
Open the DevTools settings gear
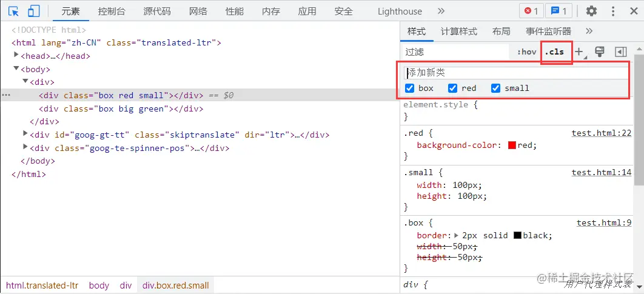(591, 11)
